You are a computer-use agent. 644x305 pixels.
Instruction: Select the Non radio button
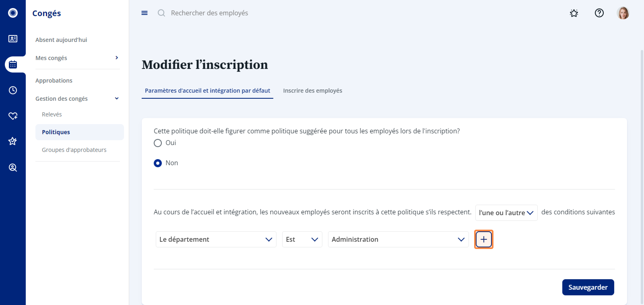158,163
